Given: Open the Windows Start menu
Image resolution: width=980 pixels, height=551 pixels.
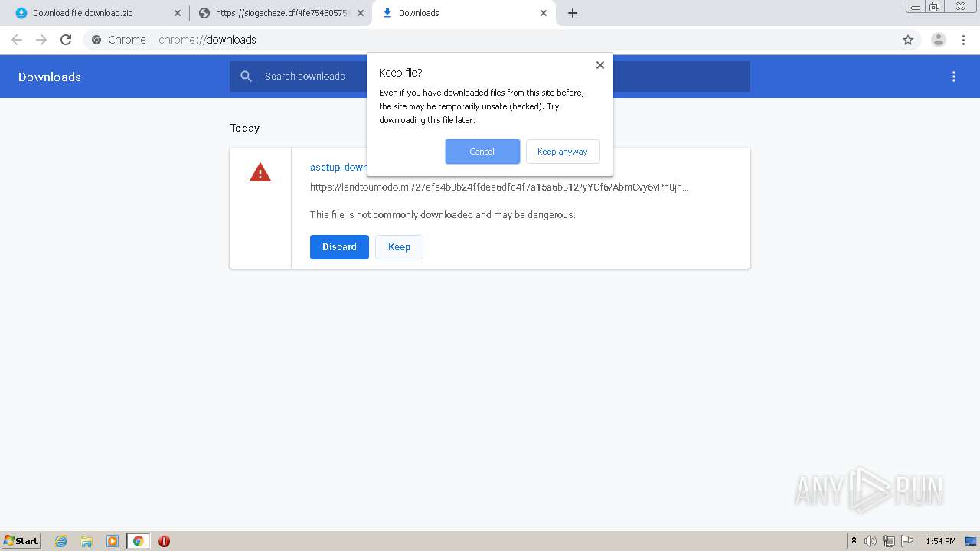Looking at the screenshot, I should (x=21, y=540).
